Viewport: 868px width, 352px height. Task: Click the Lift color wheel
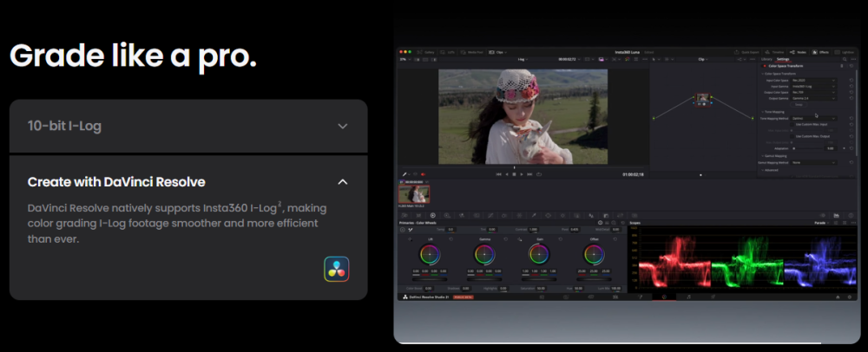click(430, 255)
